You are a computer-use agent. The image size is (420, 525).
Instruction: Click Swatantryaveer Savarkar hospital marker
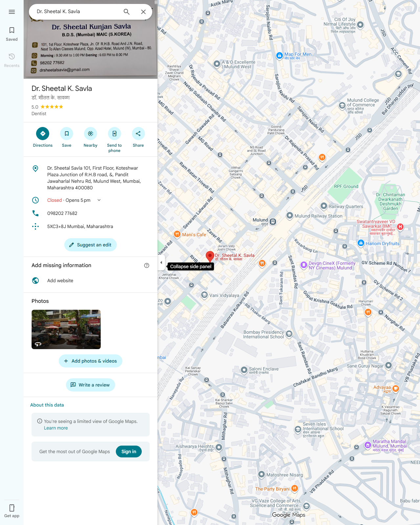coord(400,227)
